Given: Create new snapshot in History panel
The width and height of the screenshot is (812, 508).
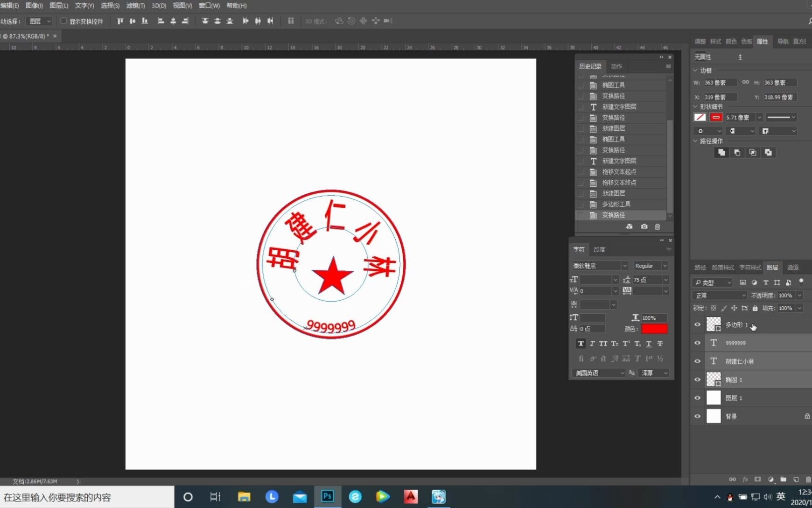Looking at the screenshot, I should [x=644, y=226].
